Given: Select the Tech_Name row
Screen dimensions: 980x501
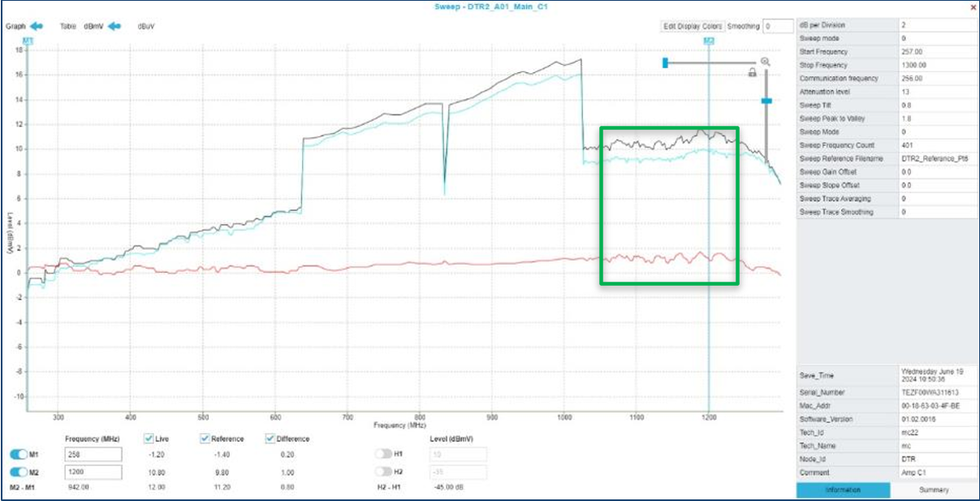Looking at the screenshot, I should coord(886,446).
